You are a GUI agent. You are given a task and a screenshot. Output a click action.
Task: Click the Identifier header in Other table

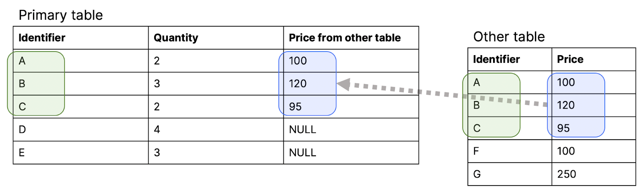tap(496, 60)
